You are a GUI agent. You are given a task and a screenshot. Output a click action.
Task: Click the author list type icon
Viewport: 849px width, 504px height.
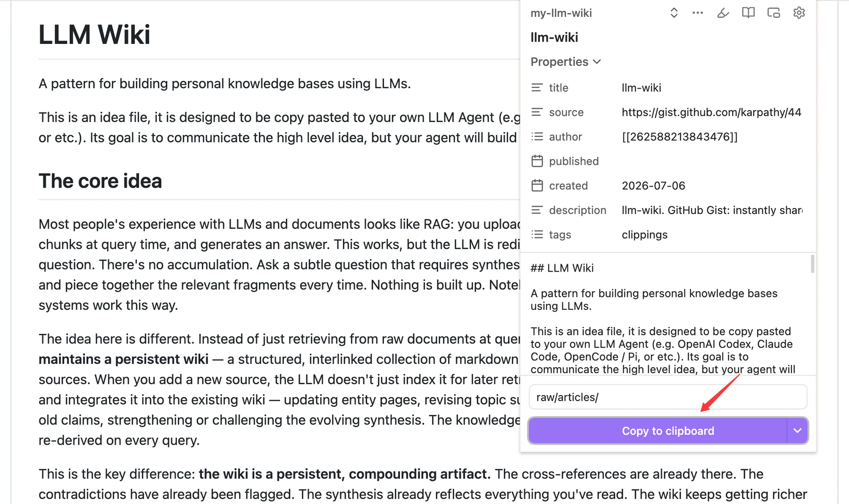point(537,137)
